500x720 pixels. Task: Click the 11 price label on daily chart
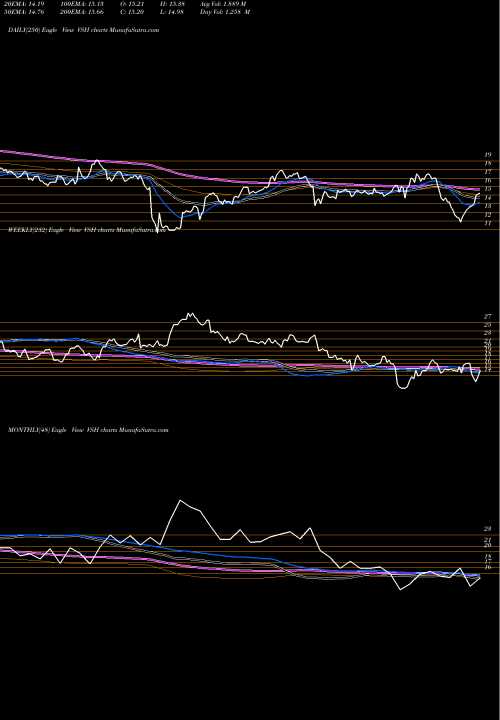(x=488, y=223)
